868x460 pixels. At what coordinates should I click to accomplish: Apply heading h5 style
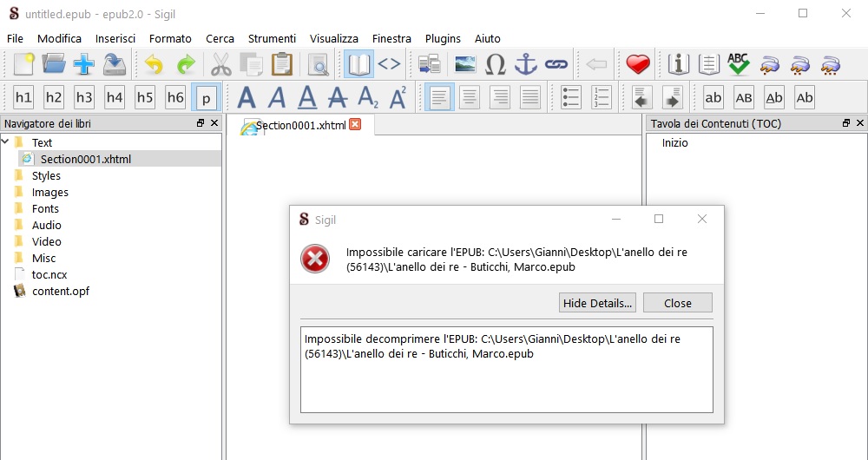click(x=145, y=97)
